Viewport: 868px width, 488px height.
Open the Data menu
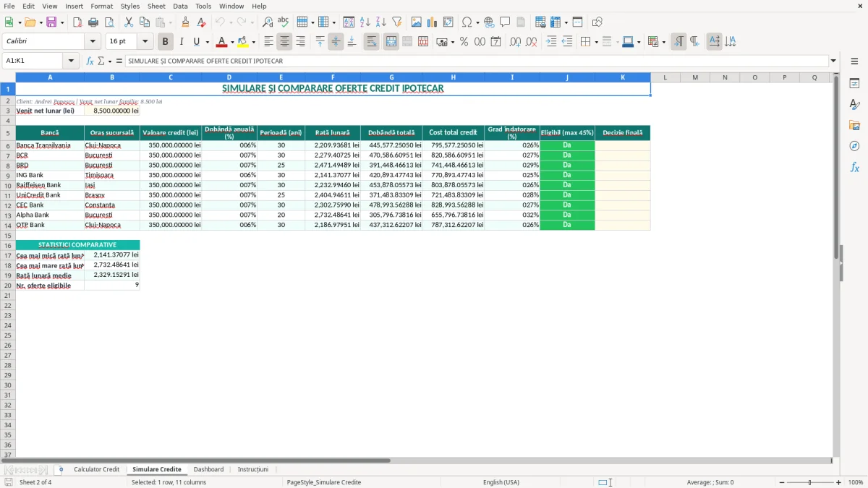180,6
